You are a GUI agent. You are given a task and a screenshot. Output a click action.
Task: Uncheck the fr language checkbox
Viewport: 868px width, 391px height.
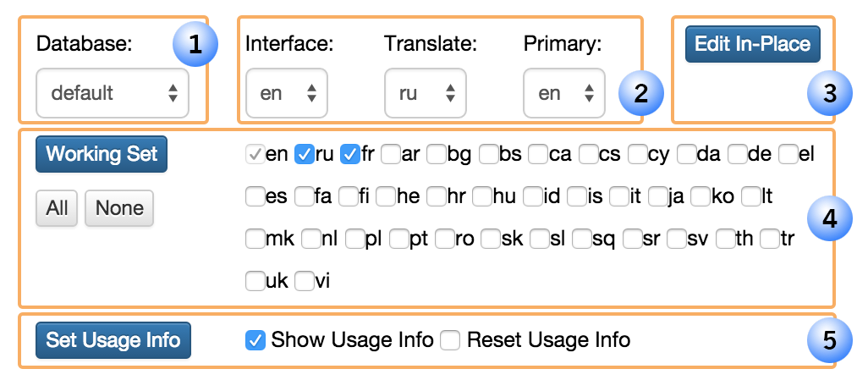[349, 155]
